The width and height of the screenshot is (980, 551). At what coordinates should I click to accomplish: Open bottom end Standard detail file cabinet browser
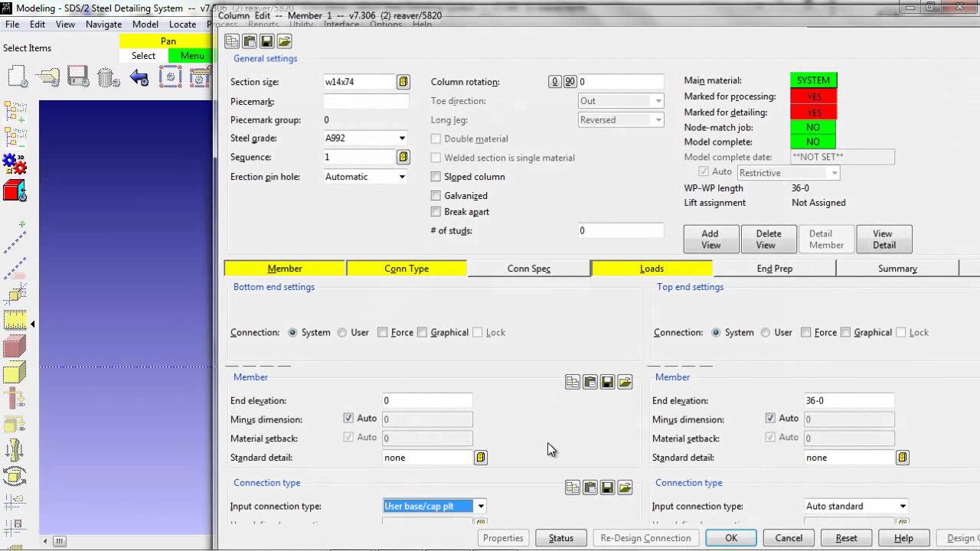(481, 458)
